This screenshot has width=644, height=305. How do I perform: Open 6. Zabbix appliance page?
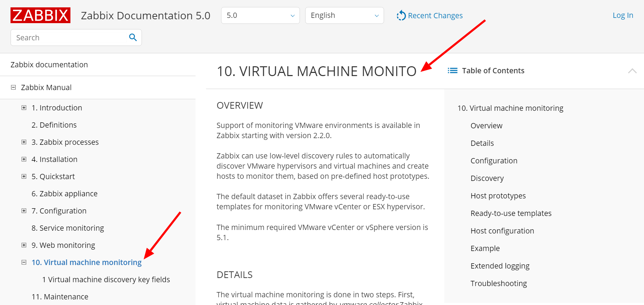pos(64,194)
